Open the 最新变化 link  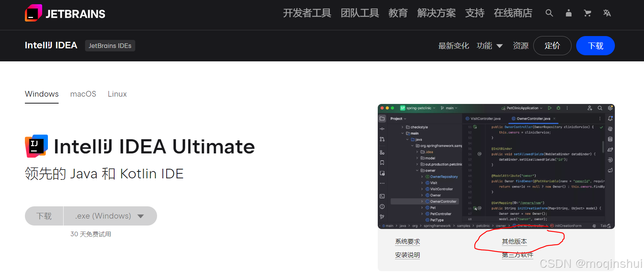pos(454,46)
